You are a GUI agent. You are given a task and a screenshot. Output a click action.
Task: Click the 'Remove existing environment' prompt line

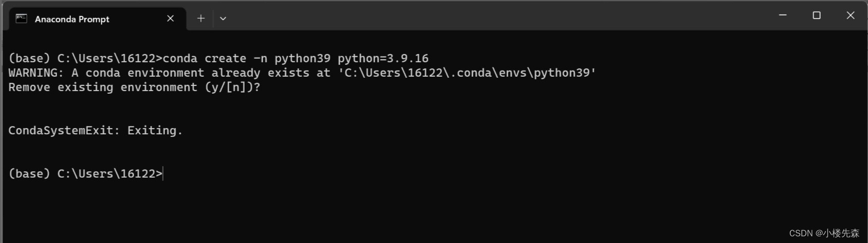tap(103, 88)
